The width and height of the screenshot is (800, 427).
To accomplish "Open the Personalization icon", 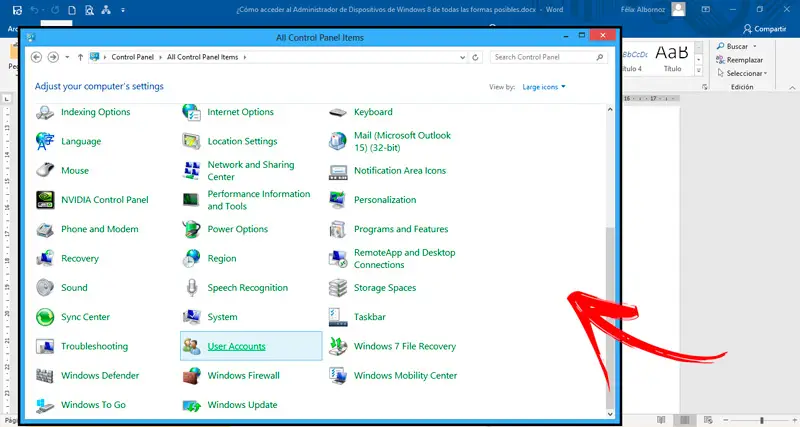I will tap(338, 200).
